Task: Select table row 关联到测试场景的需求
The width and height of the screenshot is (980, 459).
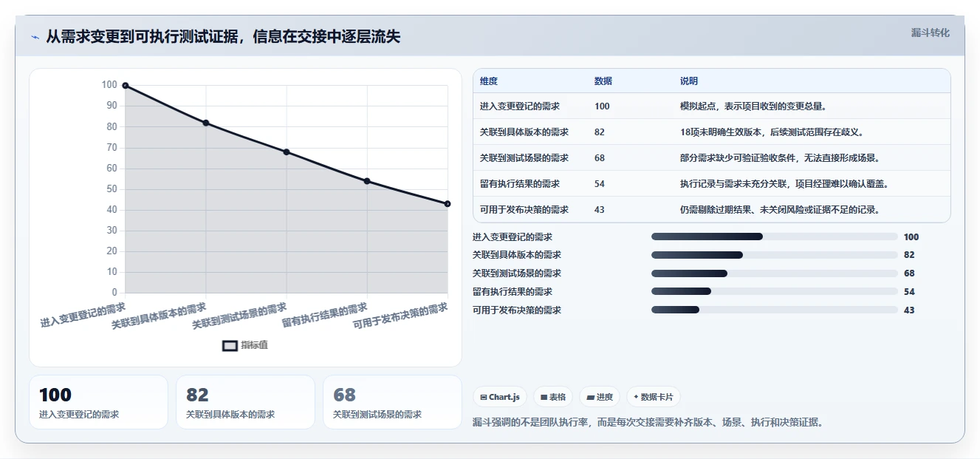Action: [x=711, y=158]
